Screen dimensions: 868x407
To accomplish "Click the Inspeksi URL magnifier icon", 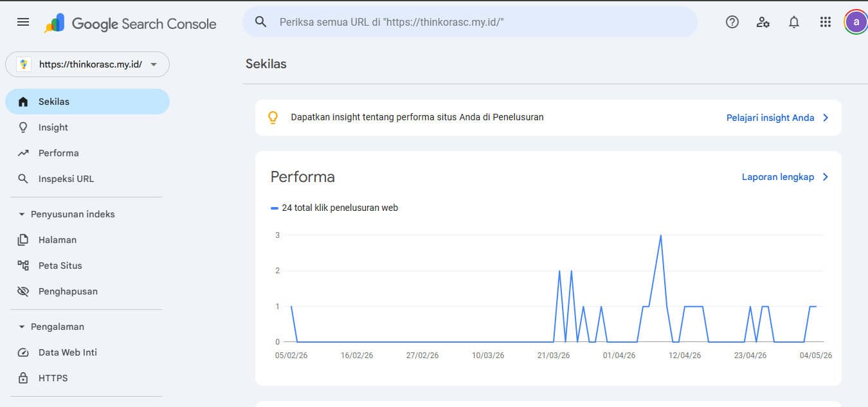I will coord(23,179).
